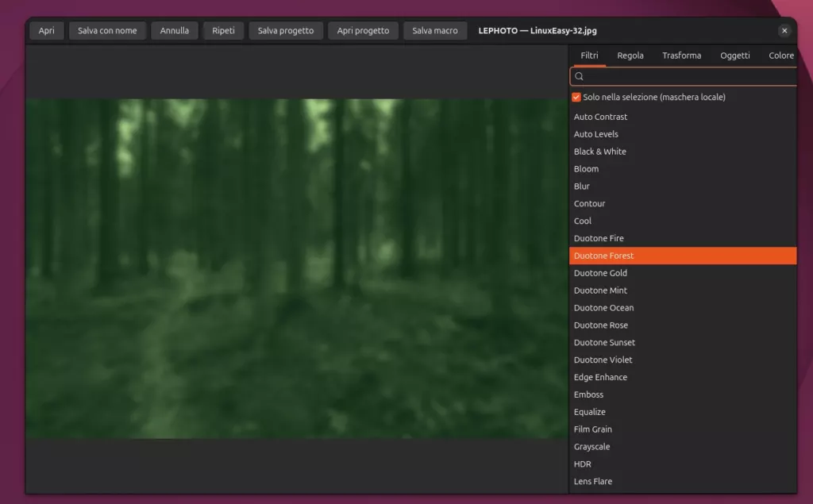This screenshot has width=813, height=504.
Task: Click the 'Apri progetto' button
Action: pyautogui.click(x=363, y=31)
